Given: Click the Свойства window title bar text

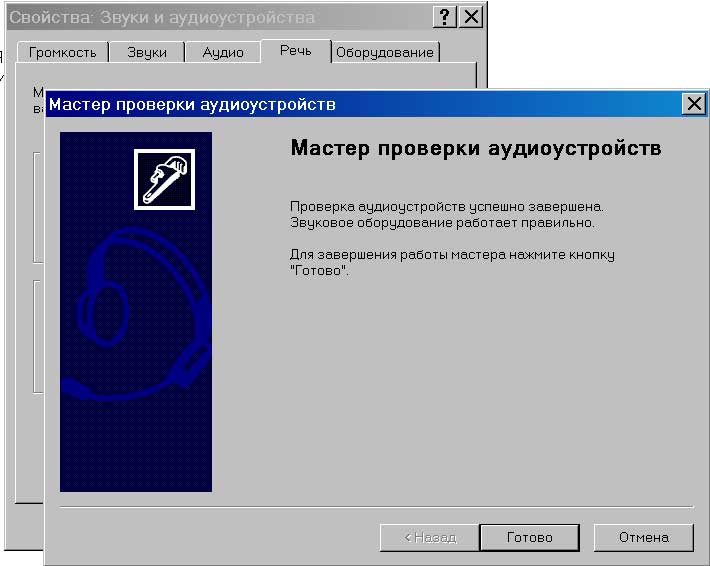Looking at the screenshot, I should pos(160,17).
